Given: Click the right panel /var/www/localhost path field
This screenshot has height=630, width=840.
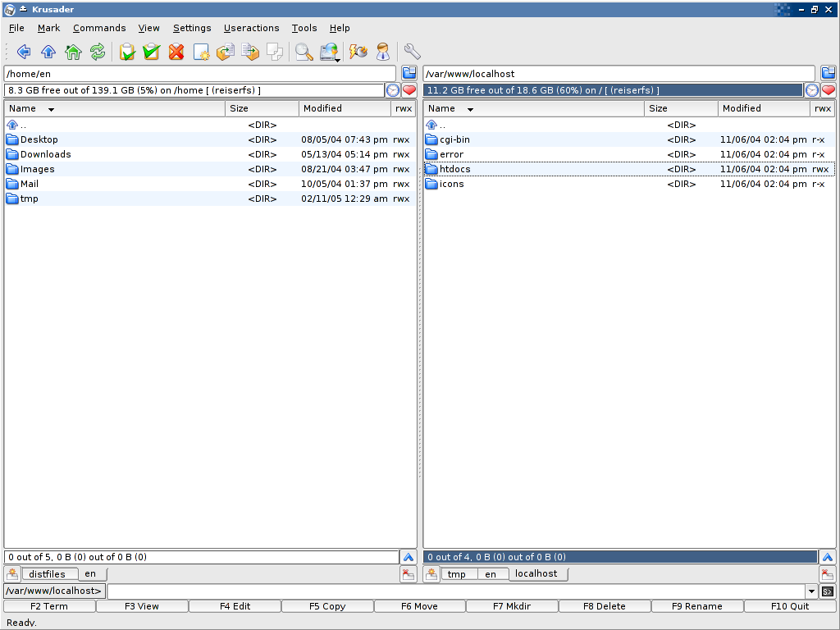Looking at the screenshot, I should (x=619, y=74).
